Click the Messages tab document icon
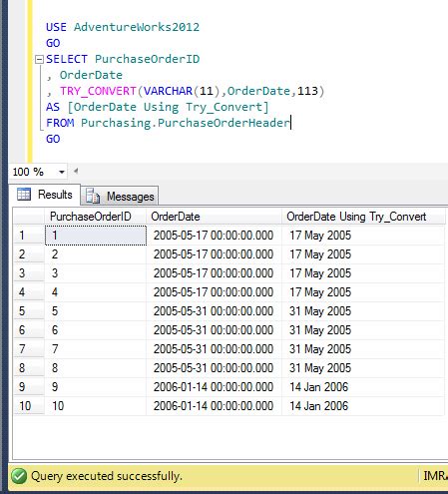448x494 pixels. click(93, 196)
